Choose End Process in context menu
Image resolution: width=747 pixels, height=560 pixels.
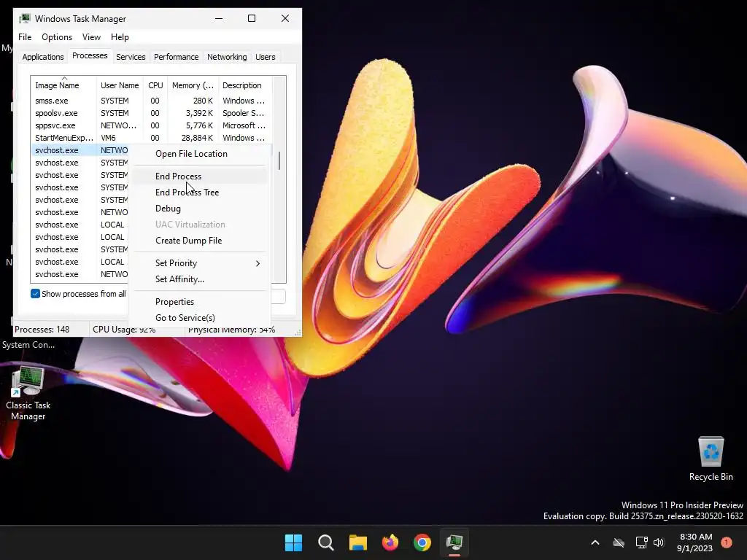(x=200, y=176)
